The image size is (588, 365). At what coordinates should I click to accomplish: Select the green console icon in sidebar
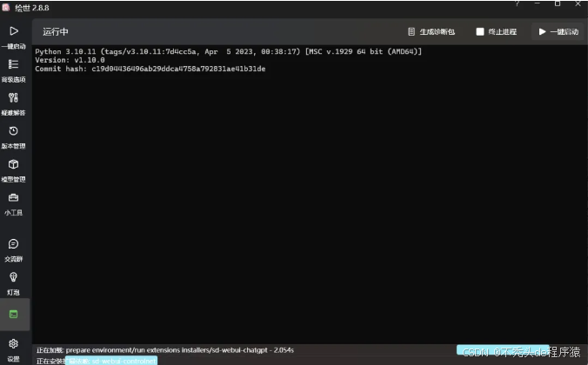pos(14,314)
